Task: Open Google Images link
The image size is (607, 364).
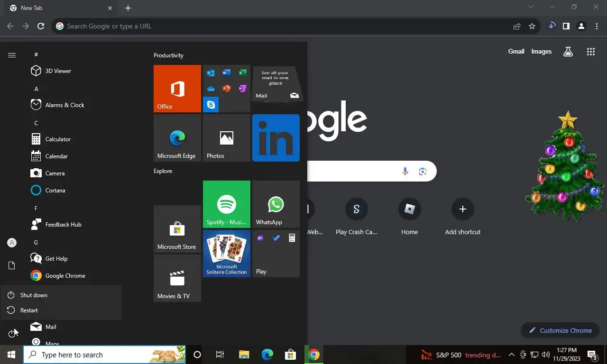Action: pyautogui.click(x=541, y=51)
